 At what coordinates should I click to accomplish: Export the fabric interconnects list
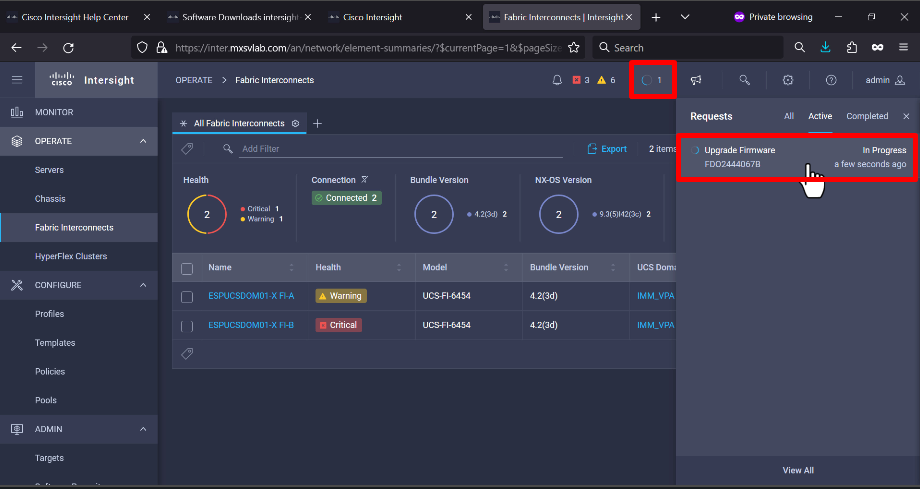(607, 149)
